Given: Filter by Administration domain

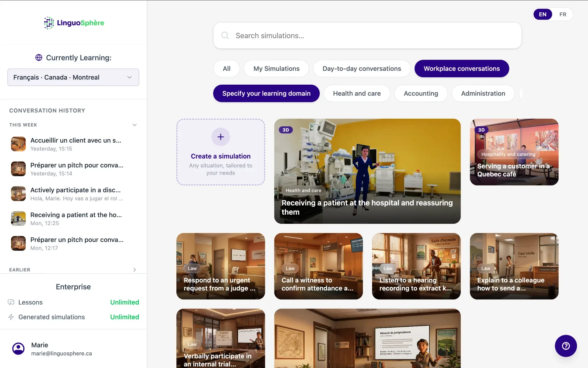Looking at the screenshot, I should pos(483,94).
